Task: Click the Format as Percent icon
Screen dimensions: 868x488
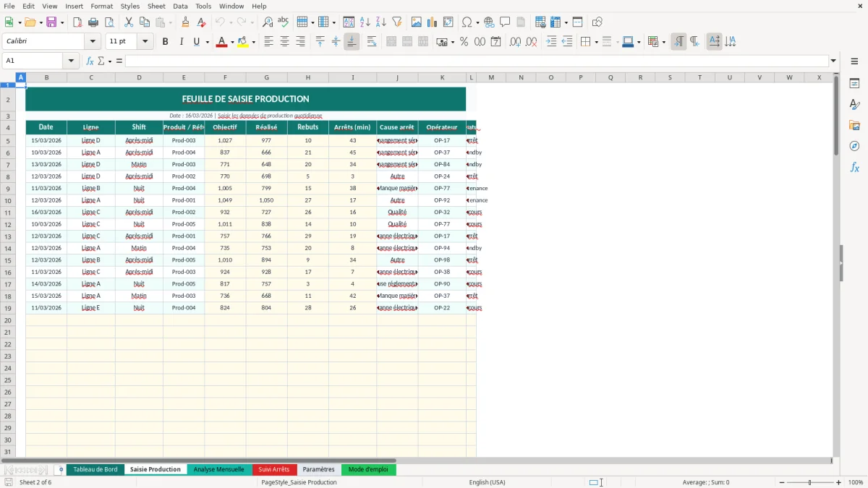Action: pos(464,42)
